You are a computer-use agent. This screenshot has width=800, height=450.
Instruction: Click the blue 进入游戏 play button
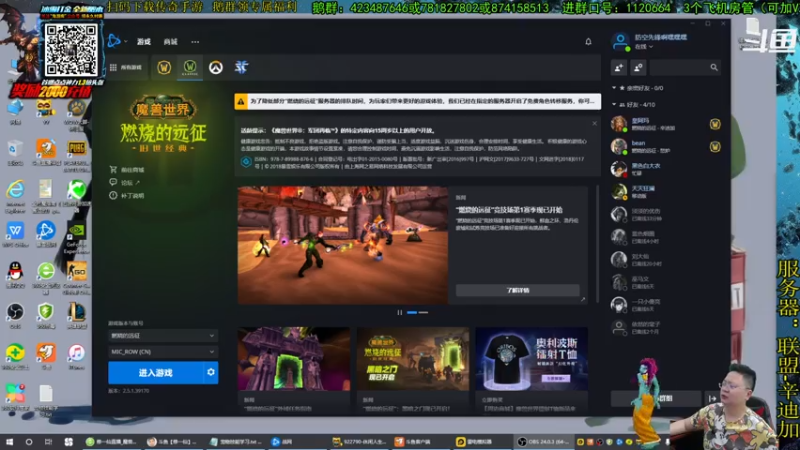[156, 373]
